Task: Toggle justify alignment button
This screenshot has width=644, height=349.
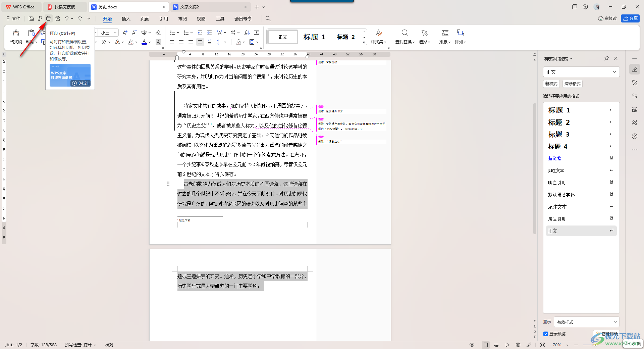Action: [200, 42]
